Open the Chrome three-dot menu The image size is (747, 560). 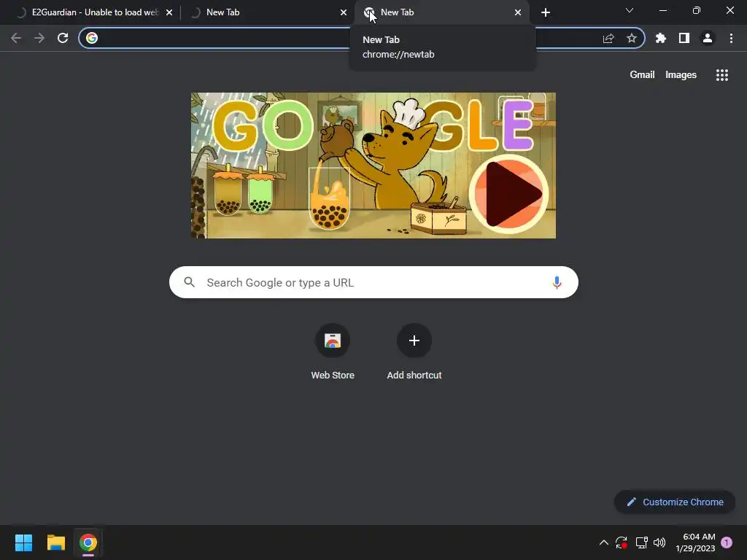731,38
